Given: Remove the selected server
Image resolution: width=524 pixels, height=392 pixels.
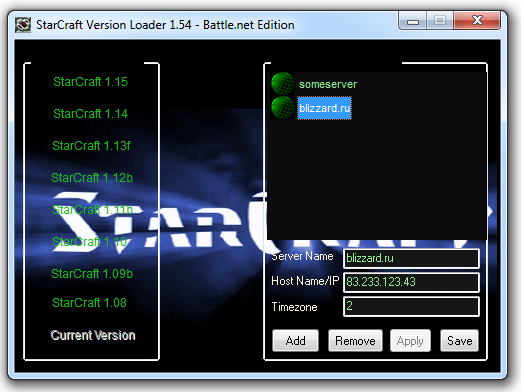Looking at the screenshot, I should coord(355,341).
